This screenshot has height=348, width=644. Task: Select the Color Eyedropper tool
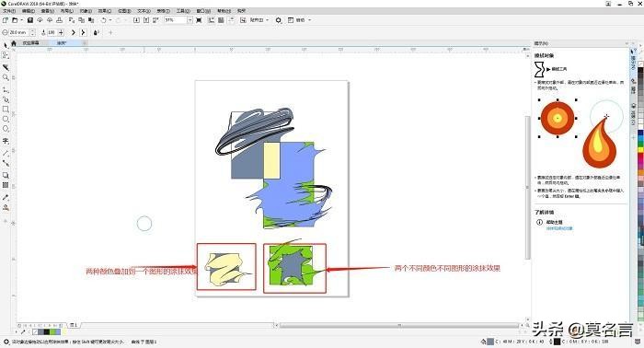click(x=6, y=198)
